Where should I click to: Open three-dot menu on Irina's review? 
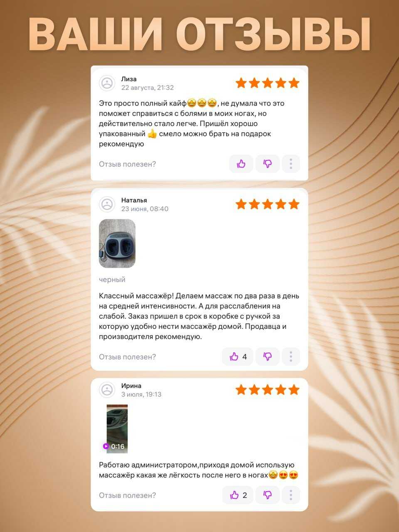[x=291, y=495]
